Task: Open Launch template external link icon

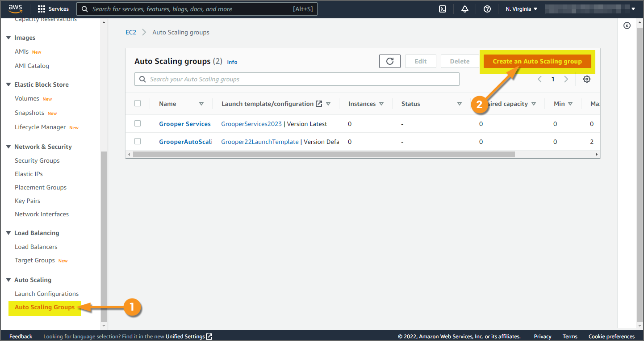Action: point(319,104)
